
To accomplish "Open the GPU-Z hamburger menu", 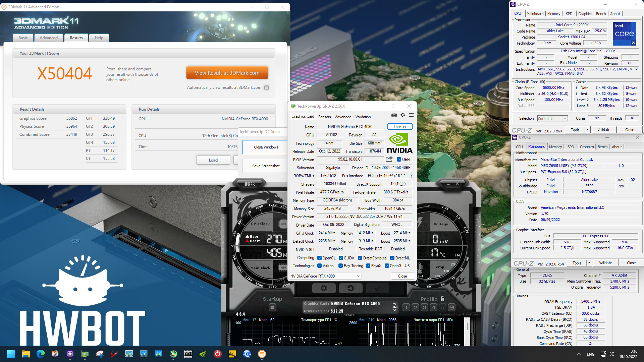I will (411, 115).
